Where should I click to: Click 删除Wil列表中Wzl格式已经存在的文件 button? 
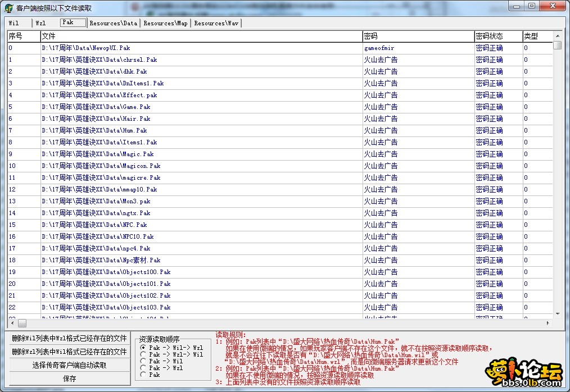click(70, 338)
